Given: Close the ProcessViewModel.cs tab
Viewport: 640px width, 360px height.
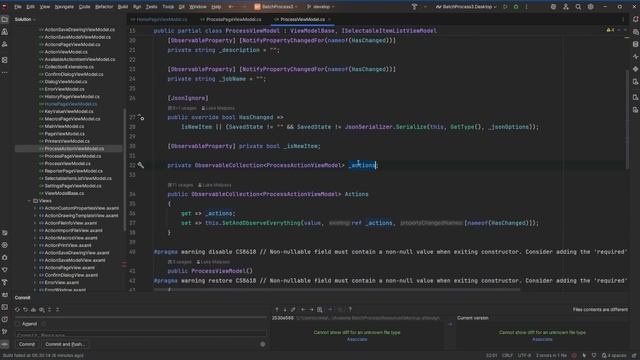Looking at the screenshot, I should point(329,19).
